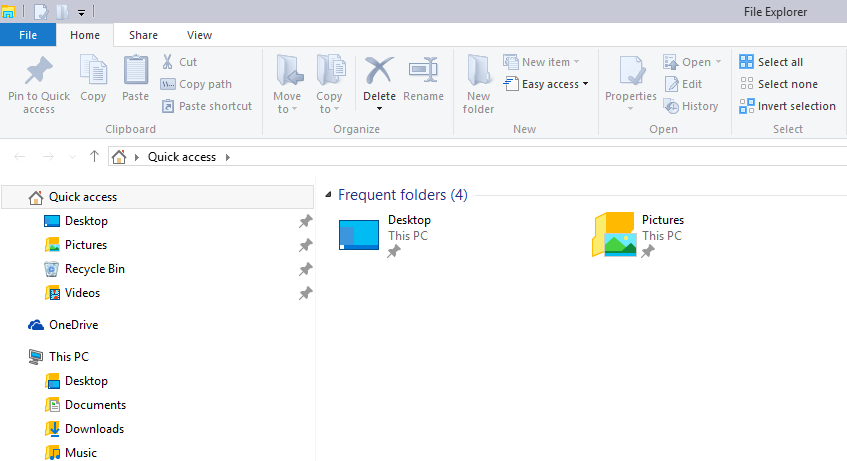Screen dimensions: 847x461
Task: Click the Paste clipboard icon
Action: pyautogui.click(x=135, y=71)
